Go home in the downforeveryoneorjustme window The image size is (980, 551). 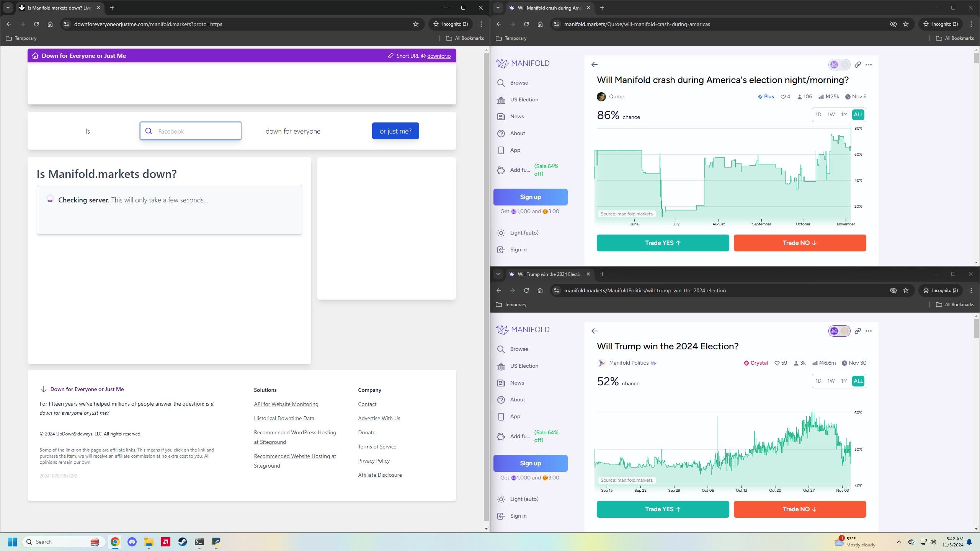coord(50,24)
